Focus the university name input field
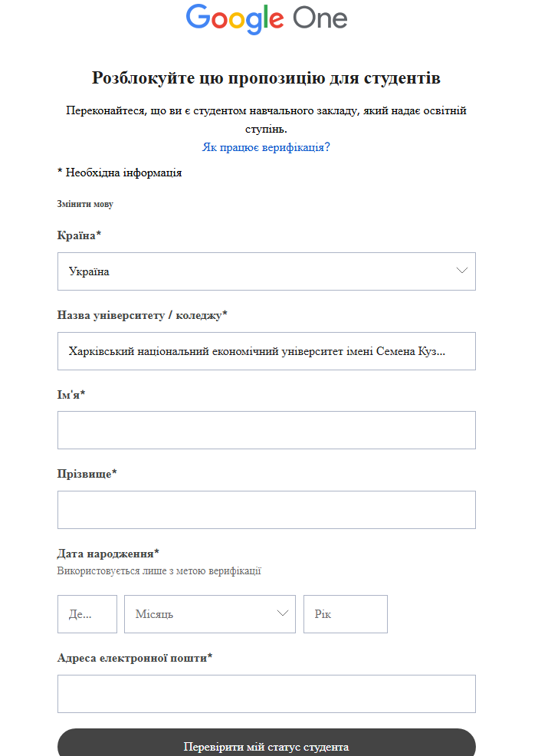This screenshot has height=756, width=538. pos(266,351)
